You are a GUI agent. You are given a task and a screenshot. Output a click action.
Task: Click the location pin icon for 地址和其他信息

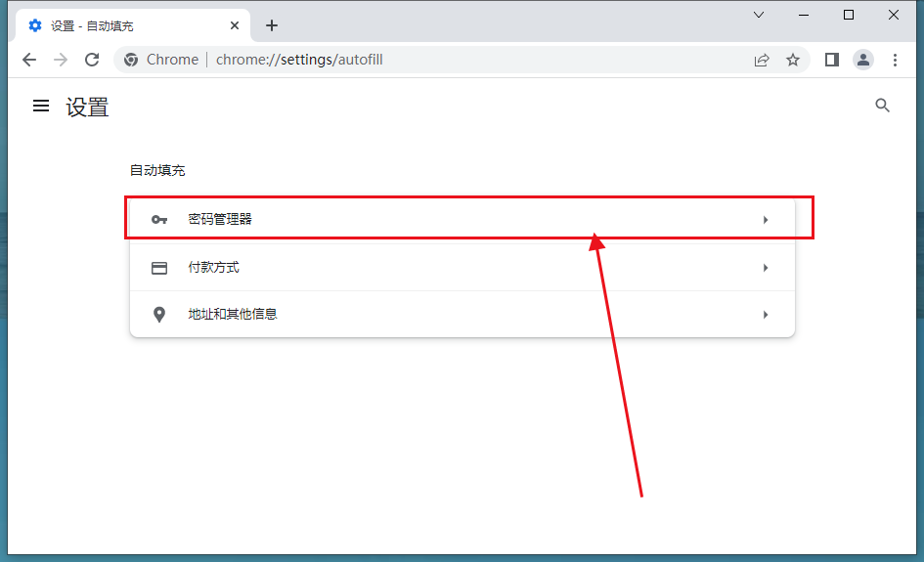[x=159, y=315]
